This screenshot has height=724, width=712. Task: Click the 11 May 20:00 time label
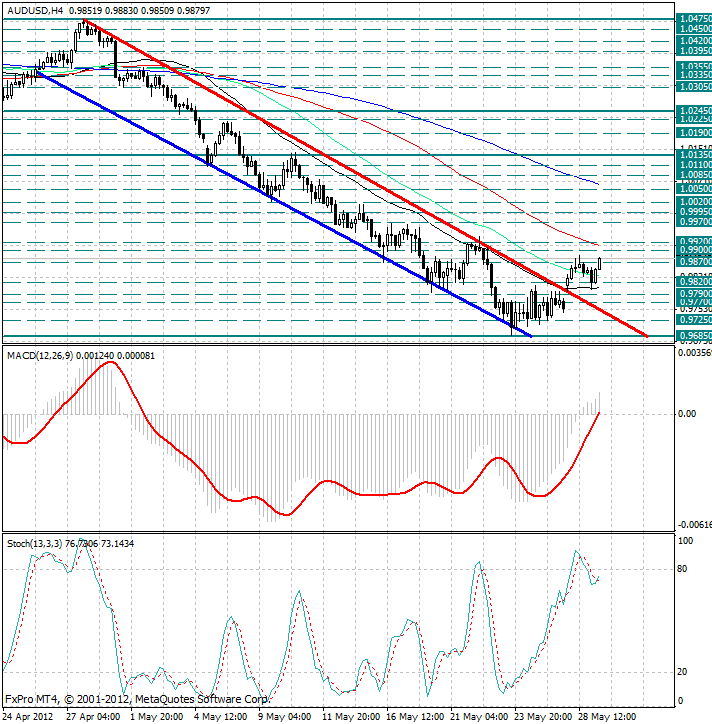coord(351,717)
